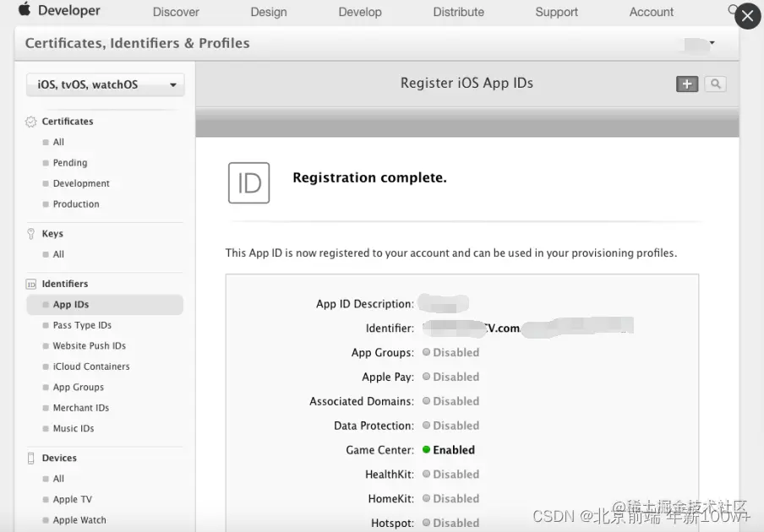
Task: Show Apple TV devices
Action: coord(72,499)
